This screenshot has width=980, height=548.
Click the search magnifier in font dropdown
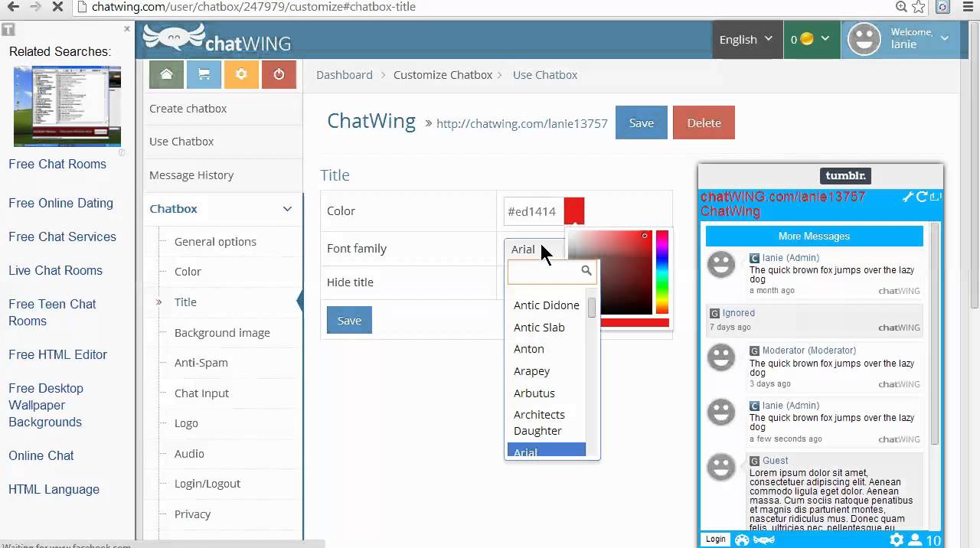[586, 270]
